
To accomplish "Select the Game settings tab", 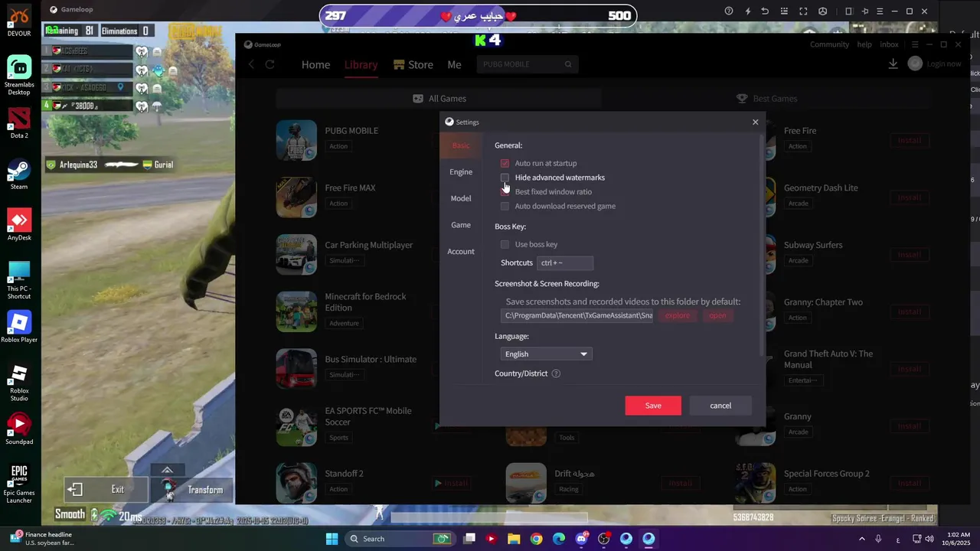I will click(x=461, y=225).
